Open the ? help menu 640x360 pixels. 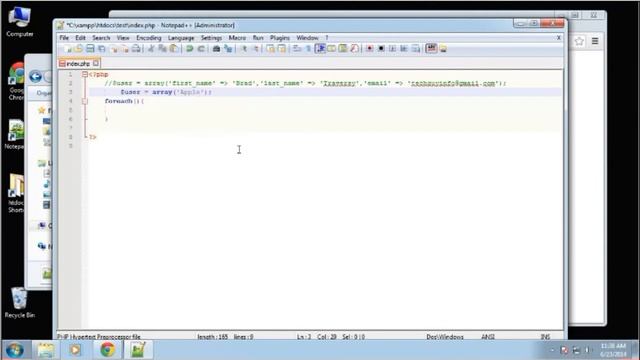327,38
